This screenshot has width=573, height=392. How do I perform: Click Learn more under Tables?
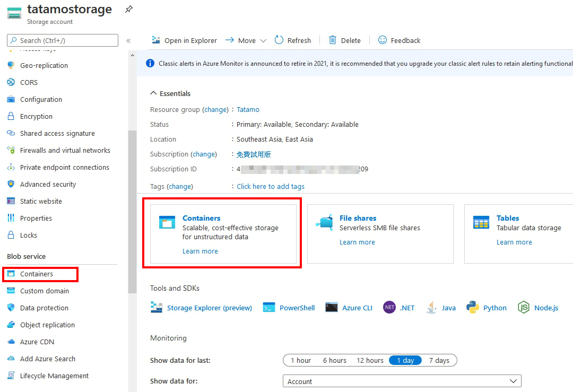[x=514, y=242]
